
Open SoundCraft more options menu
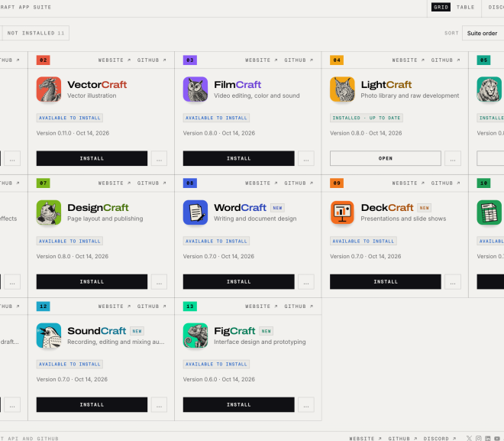[x=159, y=404]
